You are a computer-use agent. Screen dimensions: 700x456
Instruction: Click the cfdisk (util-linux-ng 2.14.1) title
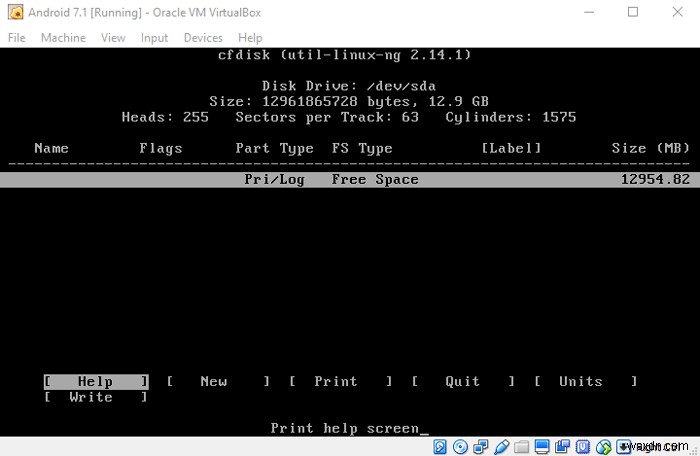(x=345, y=55)
